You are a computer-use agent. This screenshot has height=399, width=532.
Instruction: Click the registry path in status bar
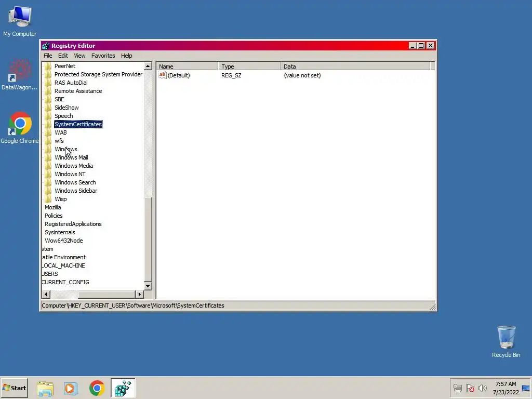point(133,305)
